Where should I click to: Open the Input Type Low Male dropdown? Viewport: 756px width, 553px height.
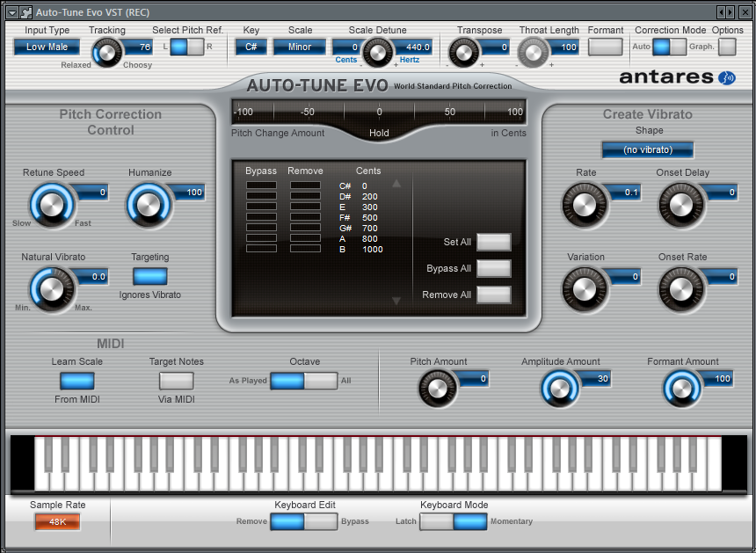pyautogui.click(x=47, y=47)
